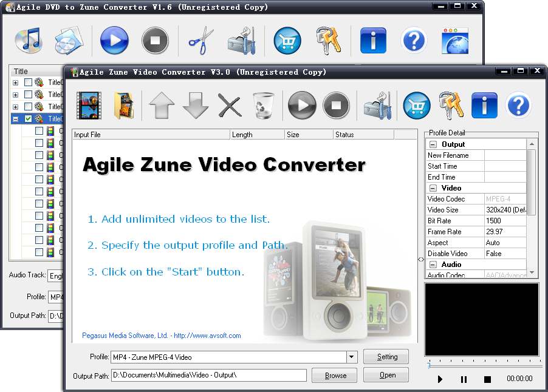This screenshot has width=548, height=392.
Task: Open toolbox settings in DVD to Zune Converter window
Action: [242, 41]
